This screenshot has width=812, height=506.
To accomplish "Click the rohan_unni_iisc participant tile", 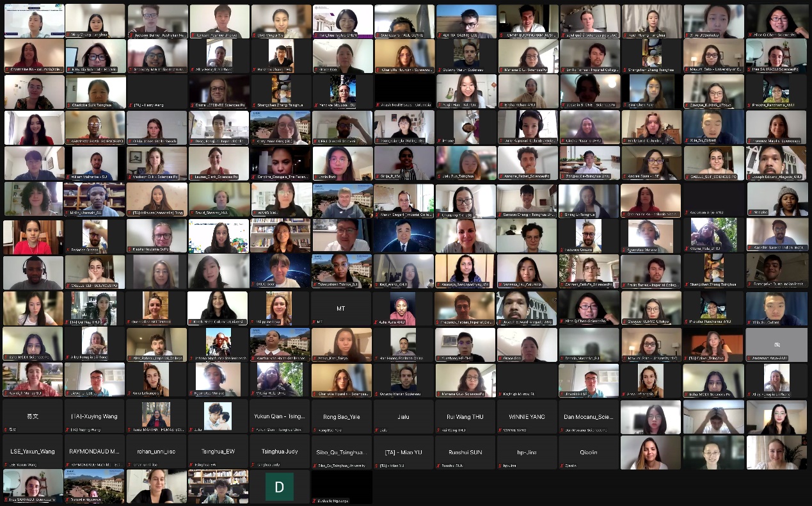I will coord(157,452).
